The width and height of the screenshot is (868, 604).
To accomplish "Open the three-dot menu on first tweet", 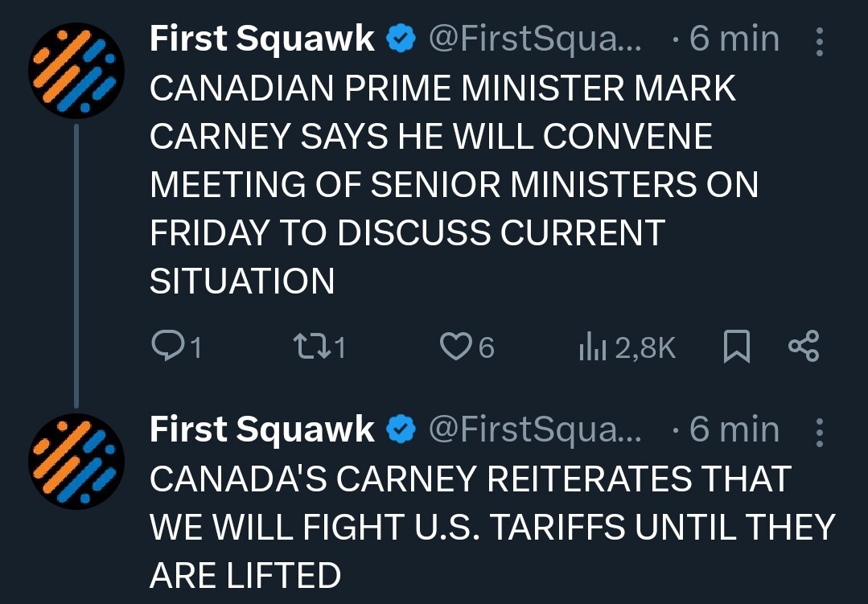I will tap(819, 42).
